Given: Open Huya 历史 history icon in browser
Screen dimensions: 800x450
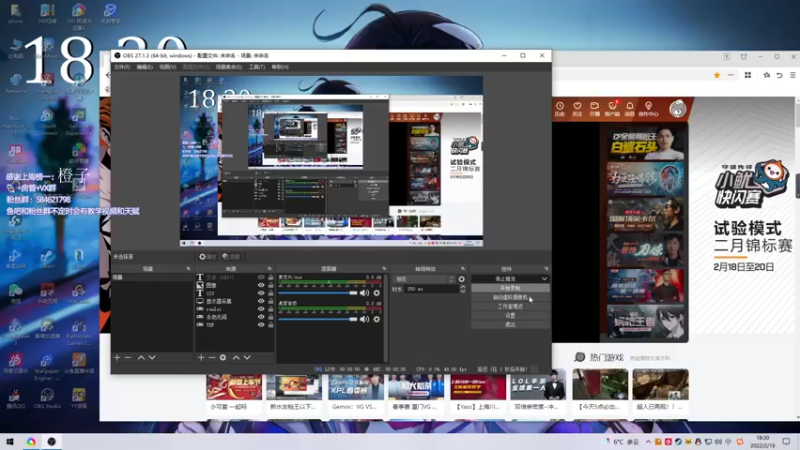Looking at the screenshot, I should tap(560, 109).
